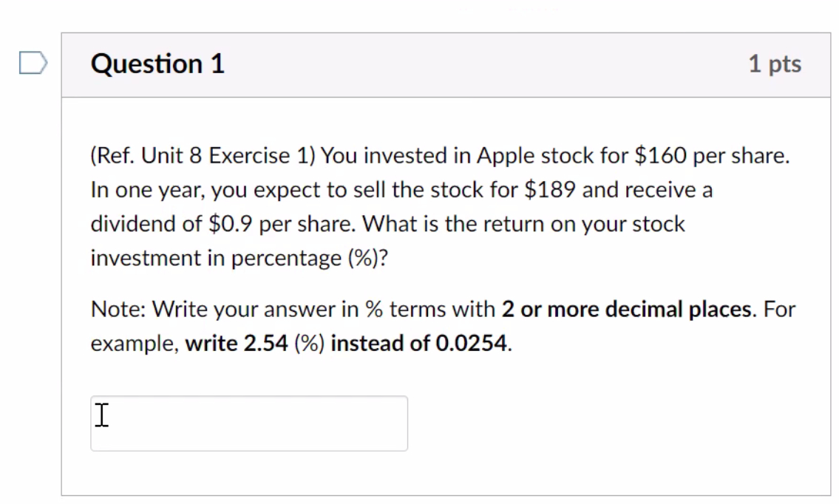This screenshot has width=839, height=504.
Task: Click the Question 1 header bar
Action: tap(444, 64)
